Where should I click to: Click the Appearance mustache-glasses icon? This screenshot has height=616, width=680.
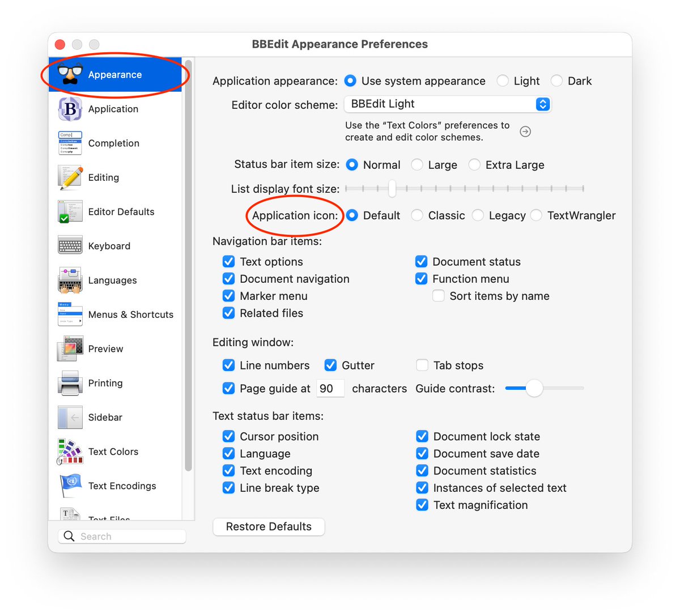pos(70,74)
